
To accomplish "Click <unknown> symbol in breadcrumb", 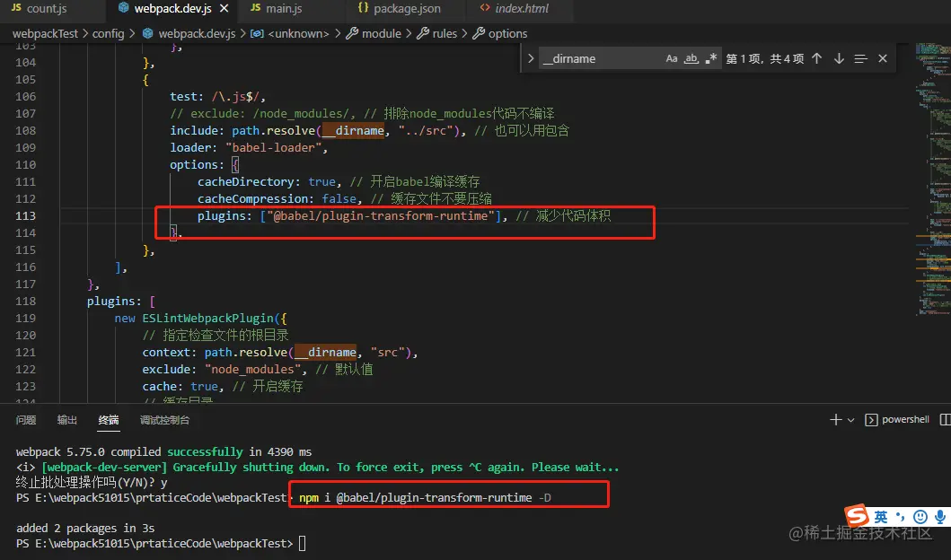I will [x=298, y=33].
